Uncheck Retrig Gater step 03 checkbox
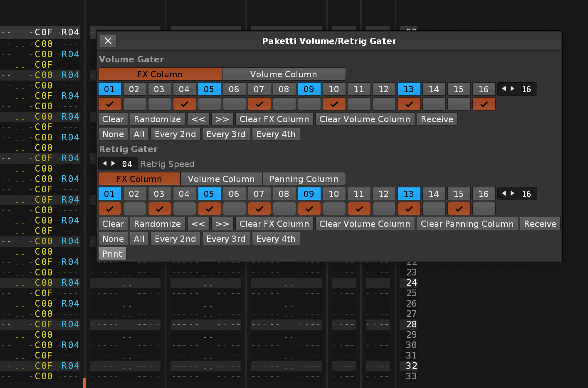Screen dimensions: 588x388 (x=160, y=209)
